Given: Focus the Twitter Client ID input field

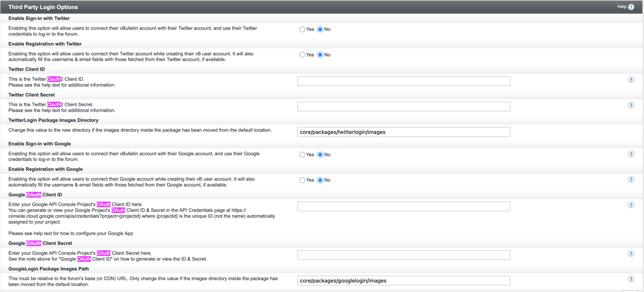Looking at the screenshot, I should (404, 81).
